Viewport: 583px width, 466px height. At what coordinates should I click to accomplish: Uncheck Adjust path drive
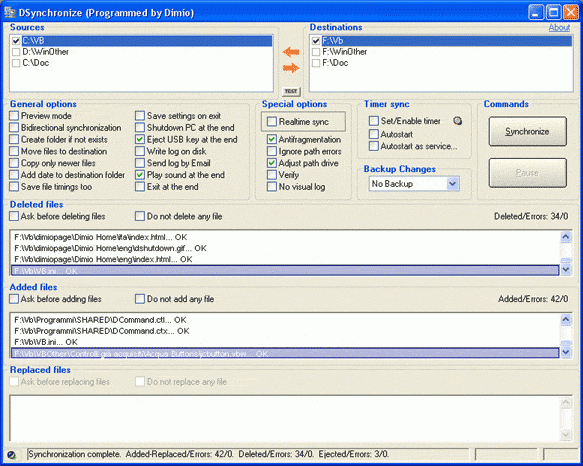pyautogui.click(x=272, y=163)
